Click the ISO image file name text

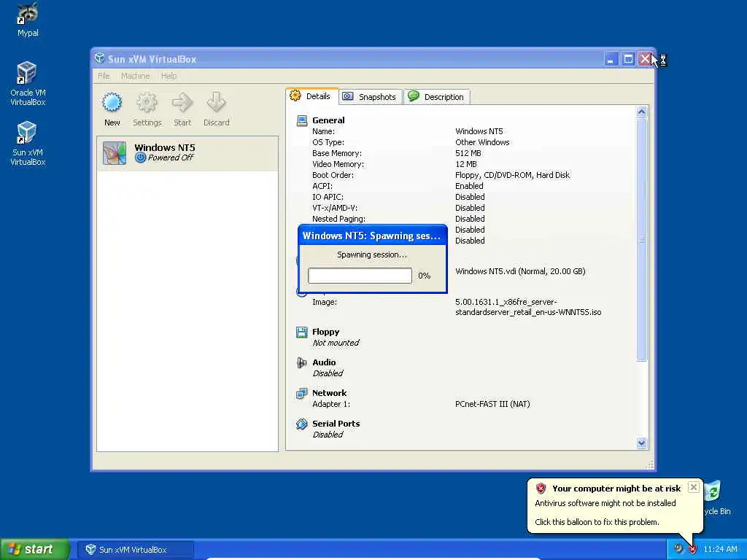pos(528,307)
